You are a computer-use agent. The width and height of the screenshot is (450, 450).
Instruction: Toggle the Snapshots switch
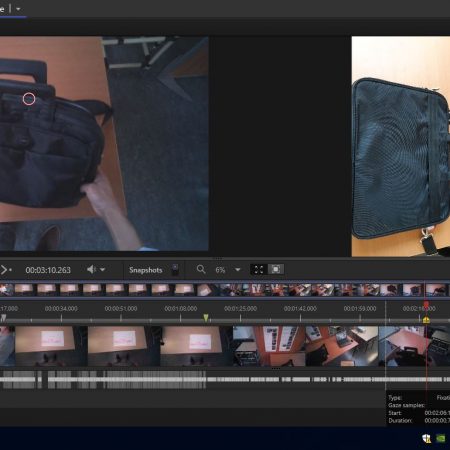click(175, 270)
